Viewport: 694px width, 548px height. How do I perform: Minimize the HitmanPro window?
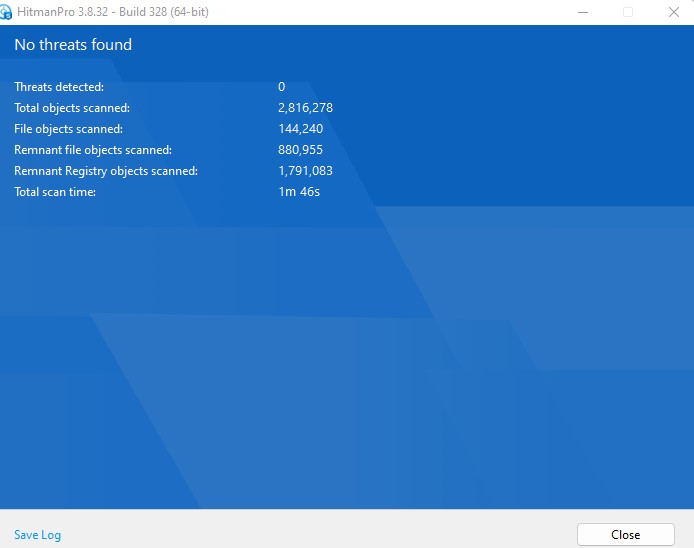(x=583, y=12)
